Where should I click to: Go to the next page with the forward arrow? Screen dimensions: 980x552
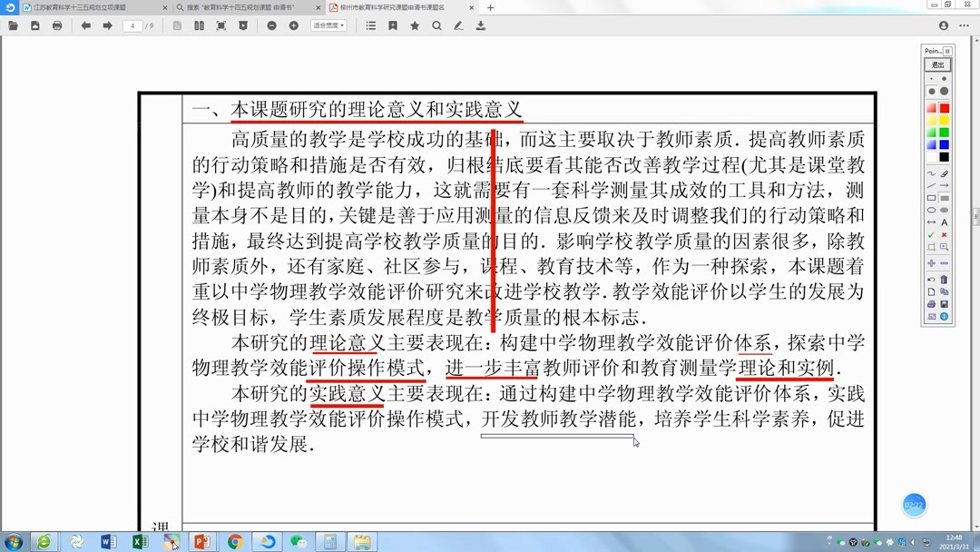tap(107, 25)
